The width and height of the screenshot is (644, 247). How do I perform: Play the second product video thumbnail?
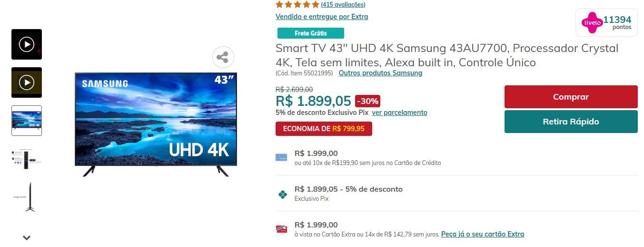[x=27, y=82]
